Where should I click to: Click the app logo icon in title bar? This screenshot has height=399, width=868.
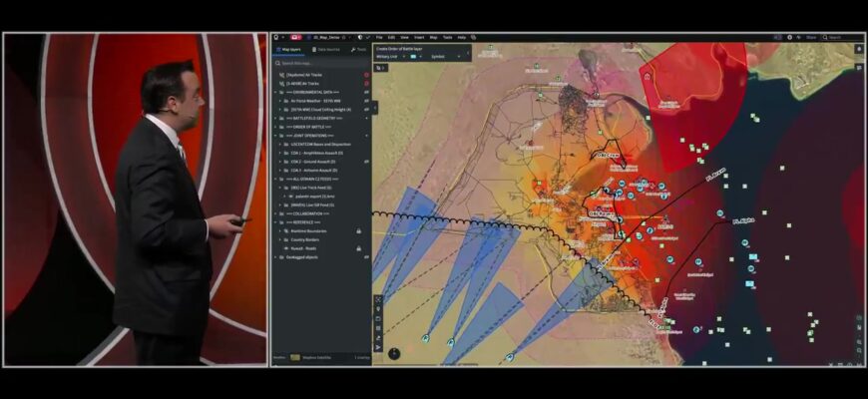tap(276, 37)
